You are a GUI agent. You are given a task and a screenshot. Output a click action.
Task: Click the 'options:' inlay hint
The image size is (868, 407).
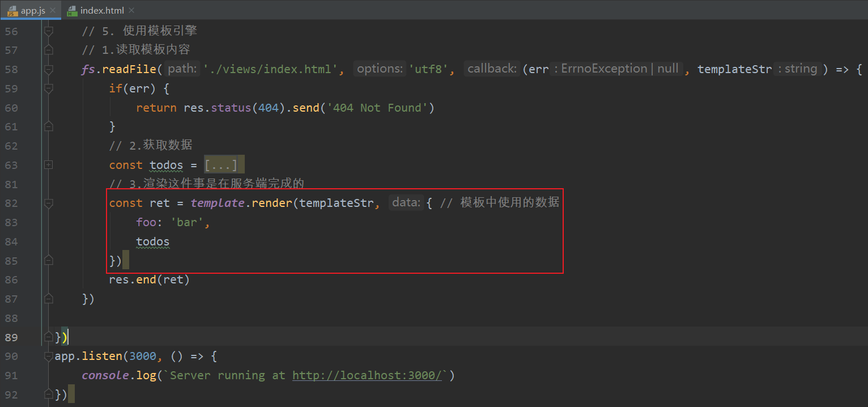pos(380,69)
